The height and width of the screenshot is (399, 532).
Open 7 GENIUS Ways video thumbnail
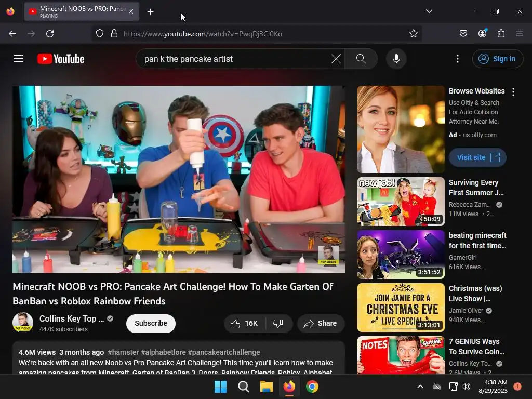[401, 355]
